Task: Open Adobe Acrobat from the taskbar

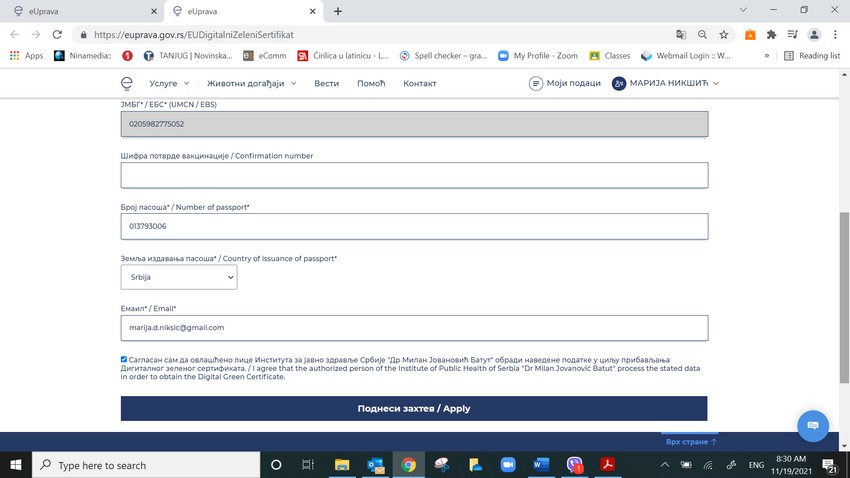Action: point(606,465)
